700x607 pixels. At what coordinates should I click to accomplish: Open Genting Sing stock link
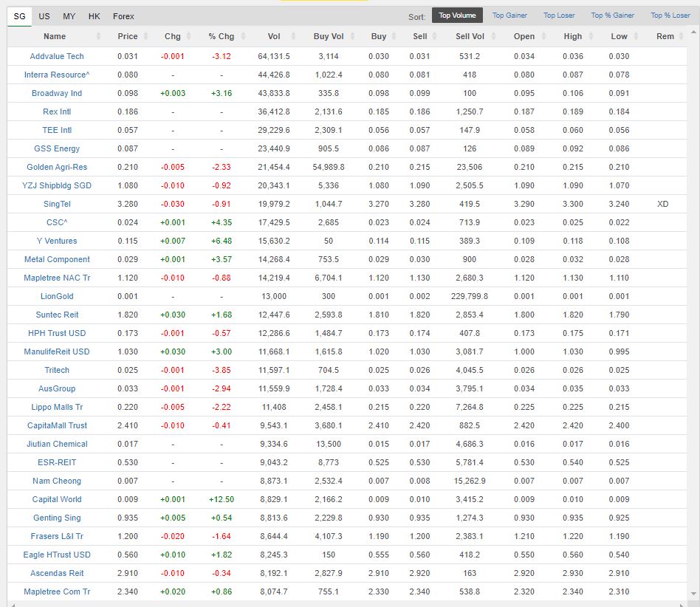click(57, 518)
